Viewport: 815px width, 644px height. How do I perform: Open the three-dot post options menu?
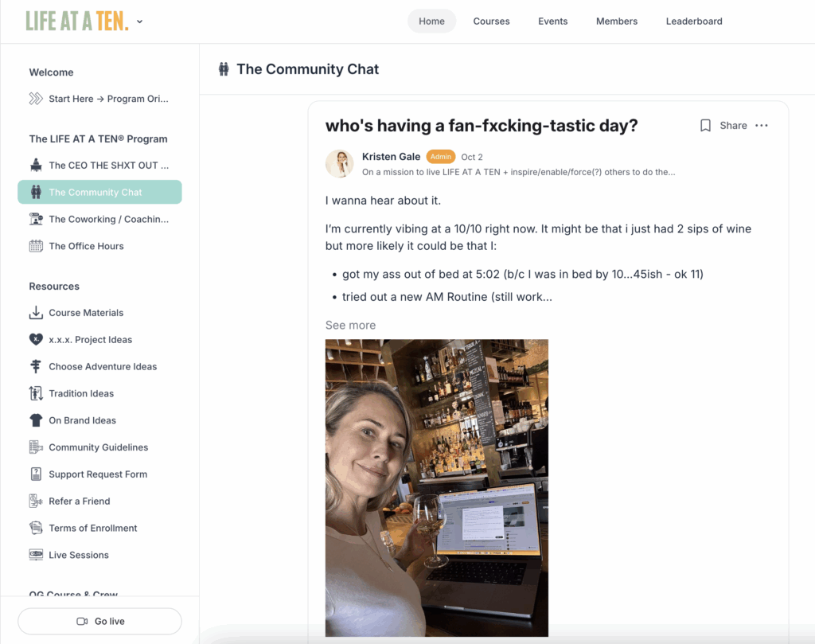(x=762, y=126)
